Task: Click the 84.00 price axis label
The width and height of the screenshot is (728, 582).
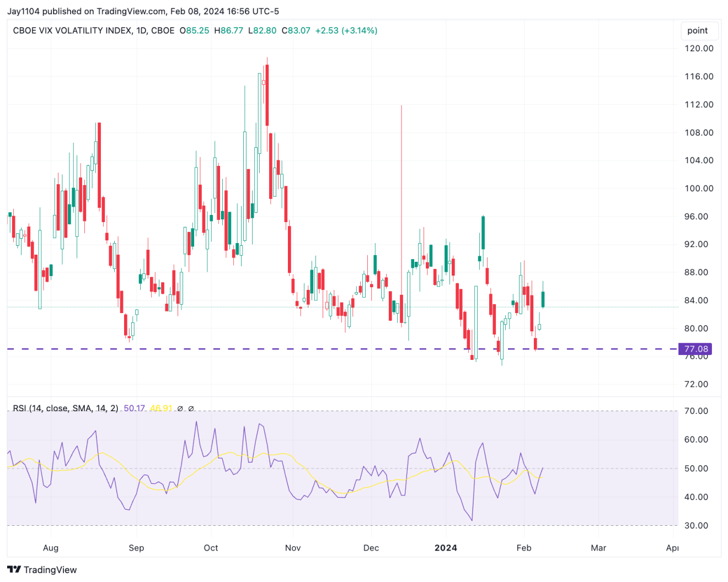Action: click(x=697, y=300)
